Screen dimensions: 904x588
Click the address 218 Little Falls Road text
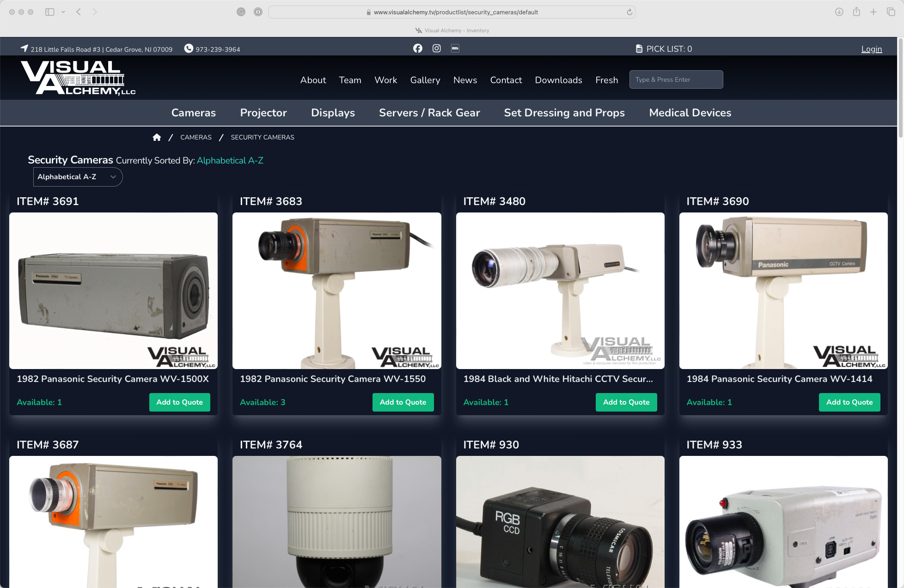(101, 49)
